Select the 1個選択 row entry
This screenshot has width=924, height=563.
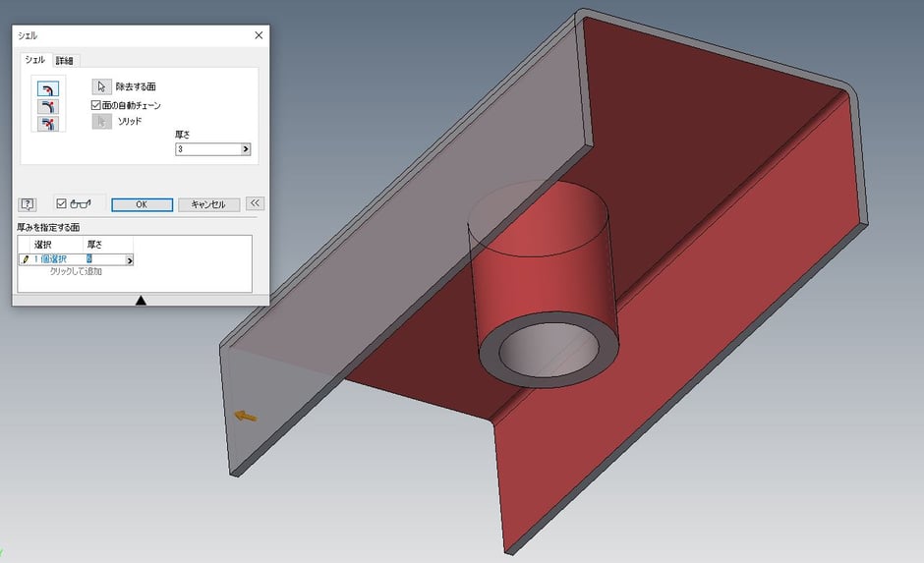coord(50,259)
